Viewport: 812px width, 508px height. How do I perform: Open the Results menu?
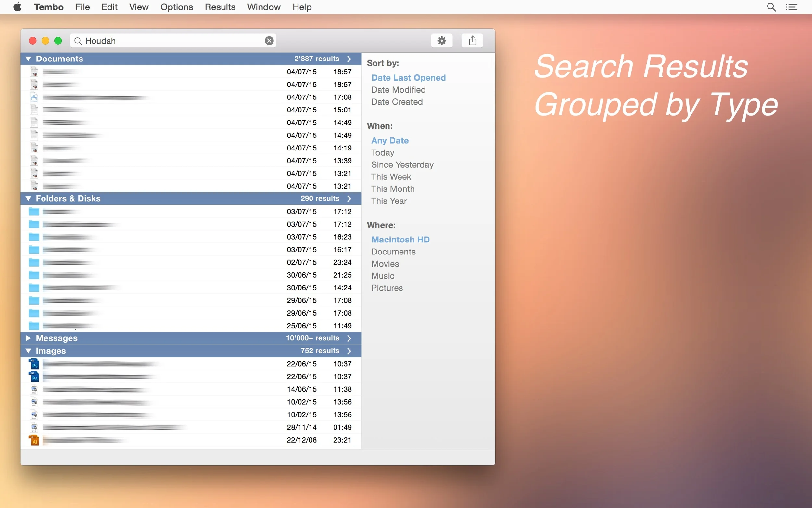(220, 7)
